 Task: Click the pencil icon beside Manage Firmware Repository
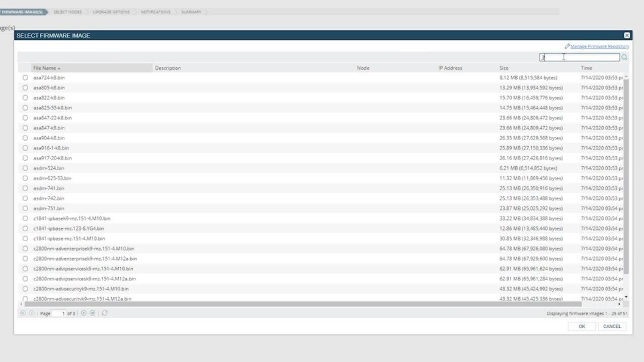point(568,46)
